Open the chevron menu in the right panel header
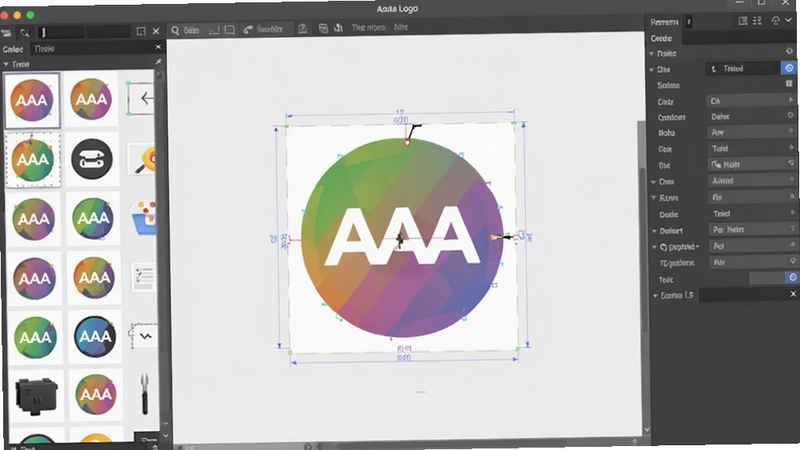Screen dimensions: 800x450 click(789, 20)
